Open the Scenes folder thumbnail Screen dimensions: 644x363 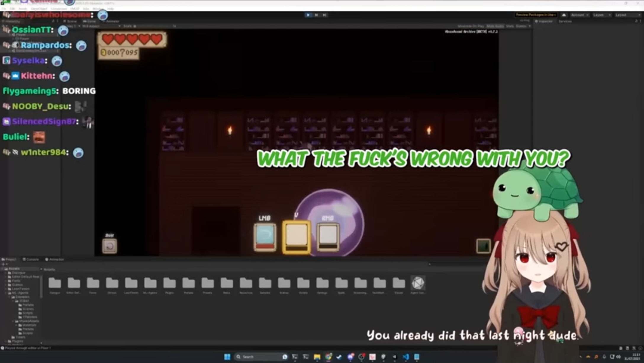tap(284, 283)
